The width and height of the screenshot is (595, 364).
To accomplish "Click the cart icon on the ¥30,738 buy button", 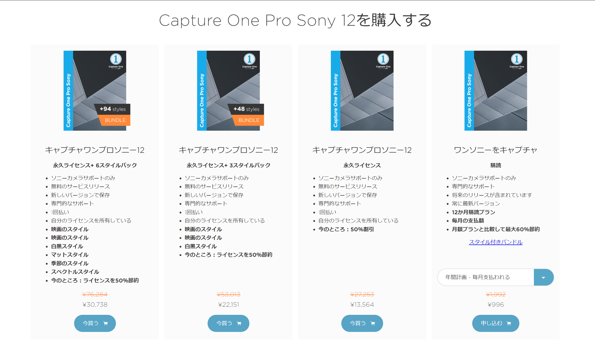I will pyautogui.click(x=105, y=323).
